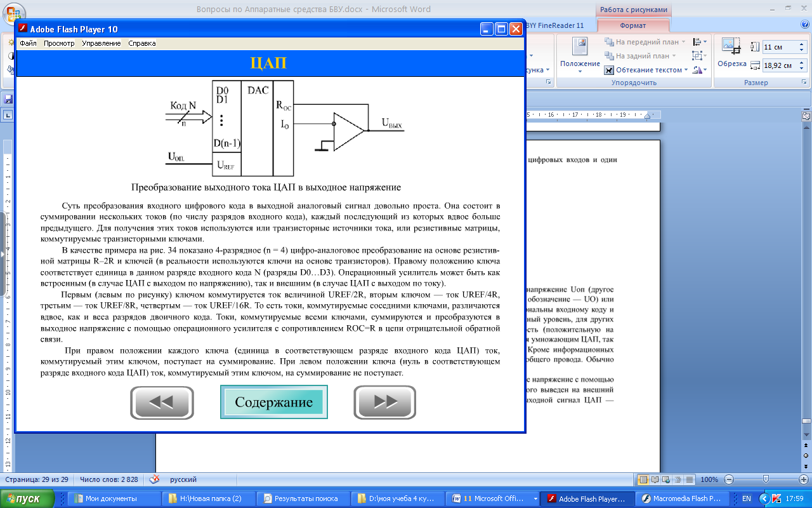Image resolution: width=812 pixels, height=508 pixels.
Task: Click the EN language indicator in taskbar
Action: (x=747, y=498)
